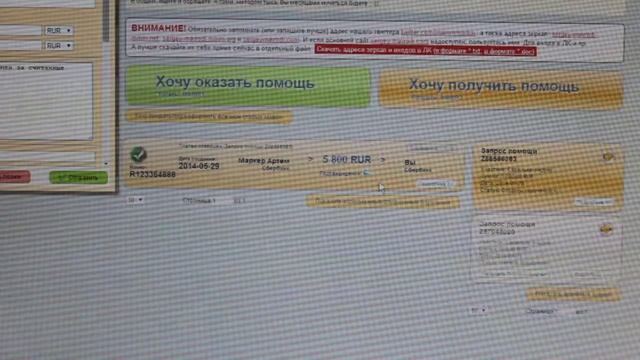Click the small button at bottom of request Z88586383

593,202
